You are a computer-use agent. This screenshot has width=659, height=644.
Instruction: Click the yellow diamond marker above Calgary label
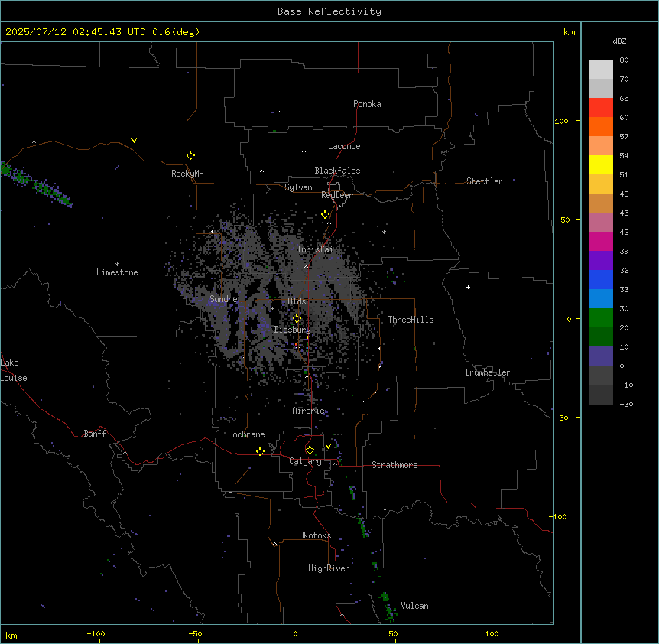pos(310,450)
